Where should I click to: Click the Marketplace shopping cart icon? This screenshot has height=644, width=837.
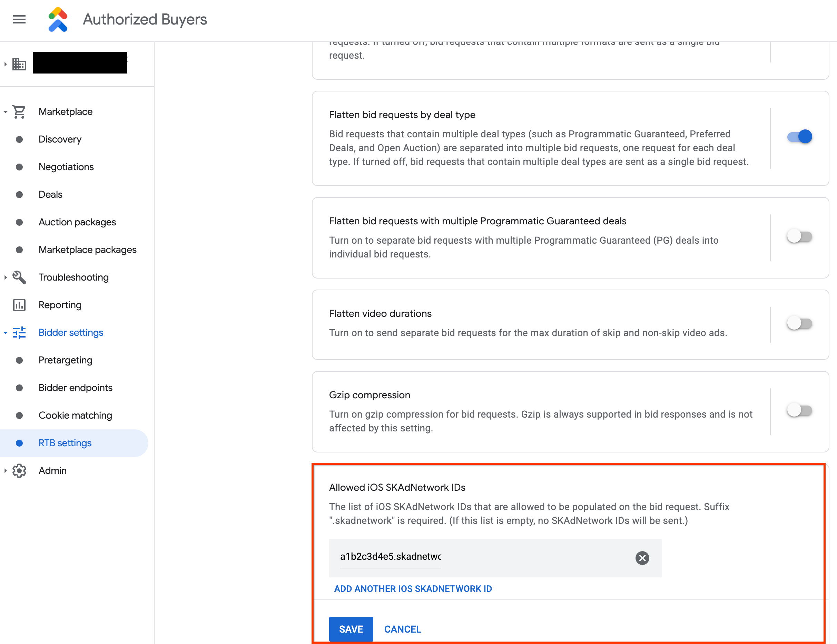click(19, 111)
